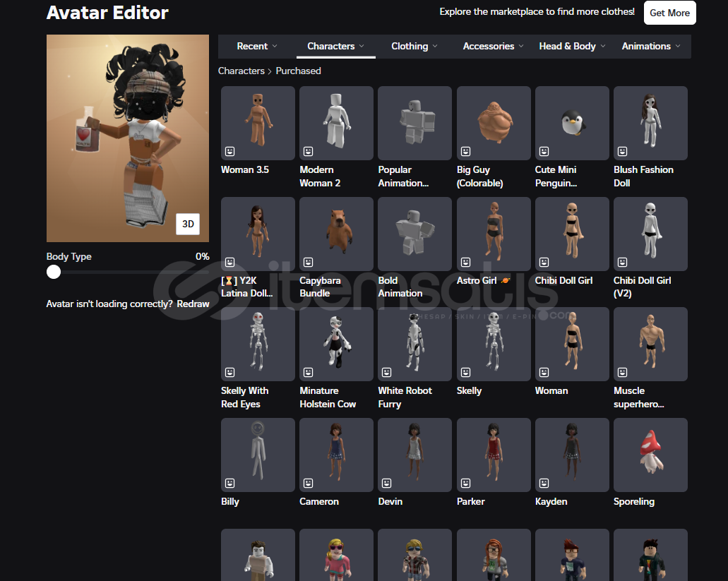Click the bundle icon on Skelly With Red Eyes card

[229, 372]
